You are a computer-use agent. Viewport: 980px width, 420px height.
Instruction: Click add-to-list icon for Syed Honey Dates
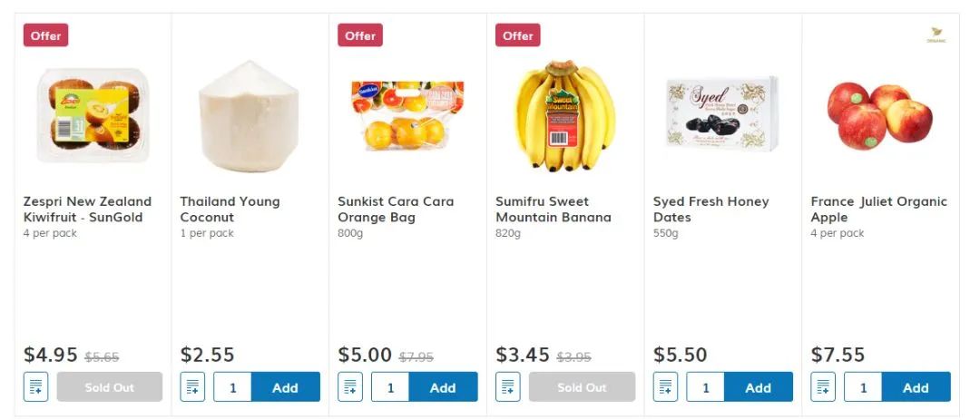point(666,387)
